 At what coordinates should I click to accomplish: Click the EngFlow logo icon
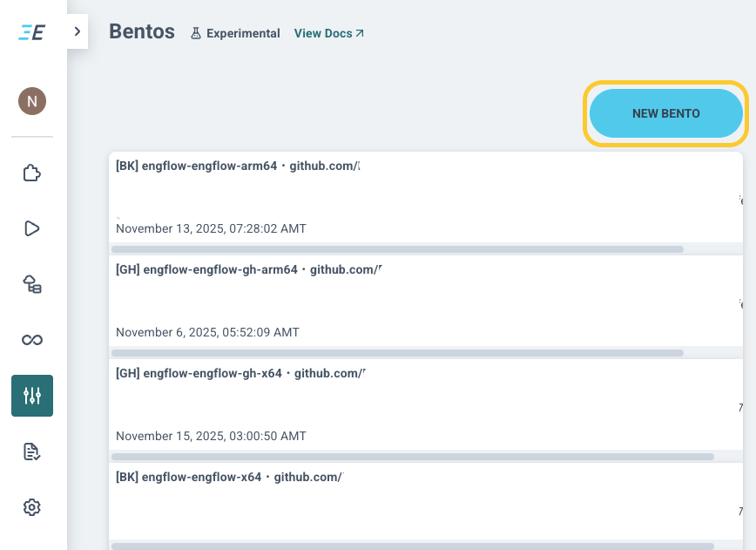tap(32, 32)
